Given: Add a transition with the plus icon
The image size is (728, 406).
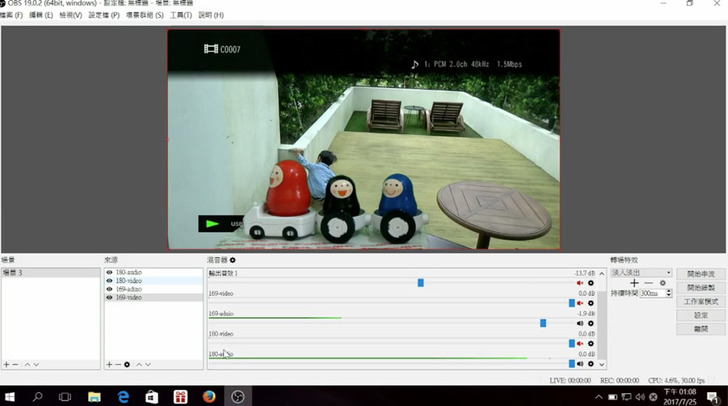Looking at the screenshot, I should 634,283.
